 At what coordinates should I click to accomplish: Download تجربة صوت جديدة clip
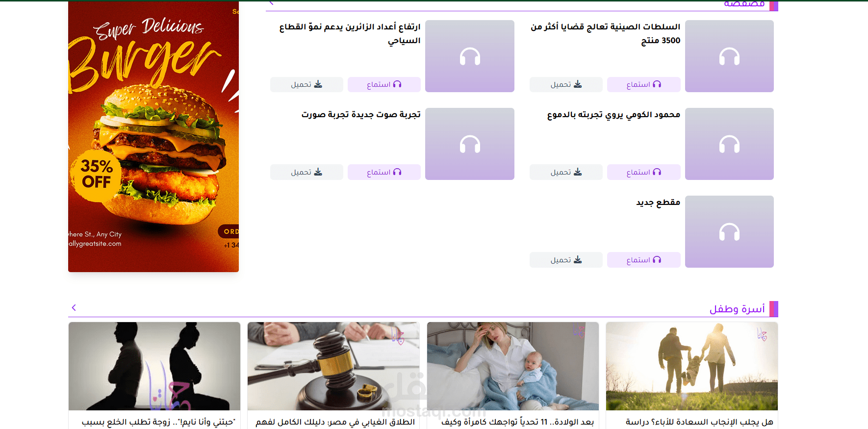pyautogui.click(x=306, y=172)
